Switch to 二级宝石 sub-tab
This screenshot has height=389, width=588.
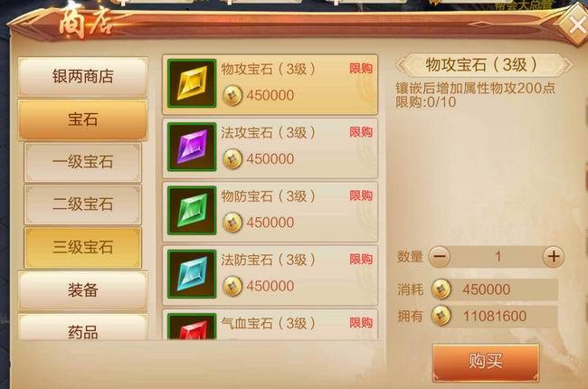tap(83, 204)
